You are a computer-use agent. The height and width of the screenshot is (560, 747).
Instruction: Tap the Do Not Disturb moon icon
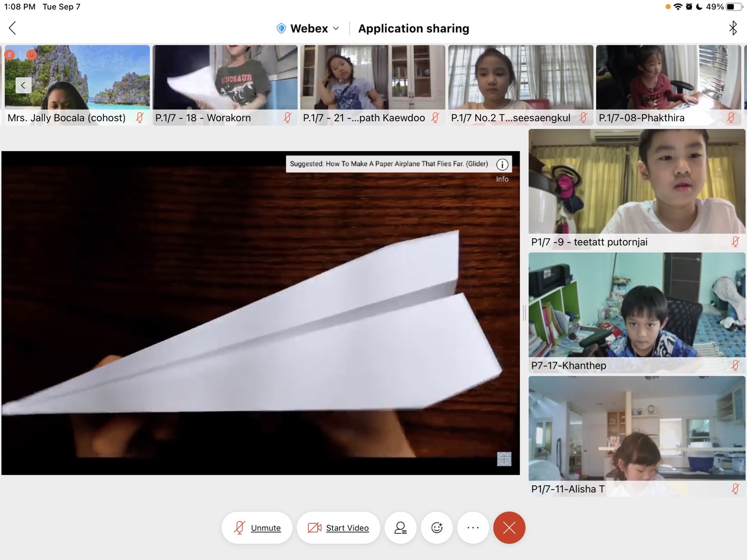click(x=699, y=7)
